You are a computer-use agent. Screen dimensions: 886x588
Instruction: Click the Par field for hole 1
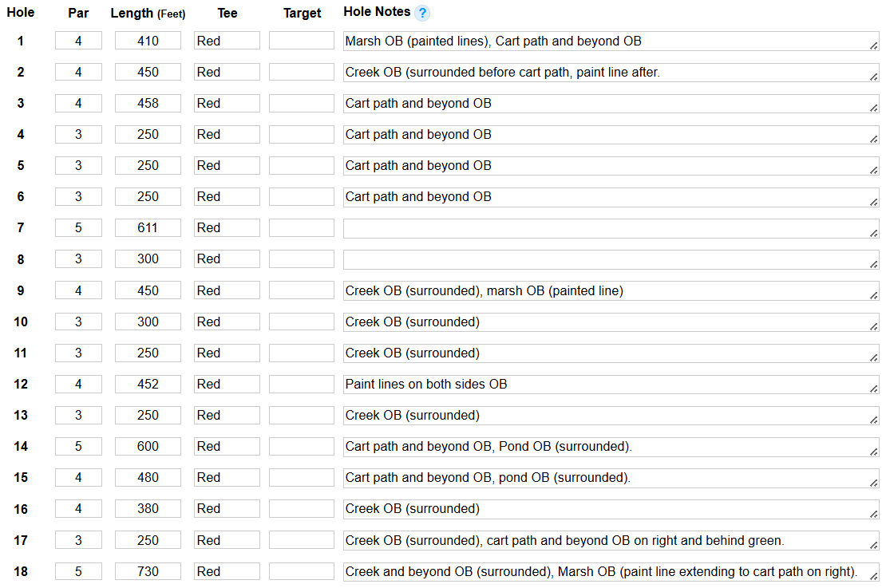click(78, 41)
